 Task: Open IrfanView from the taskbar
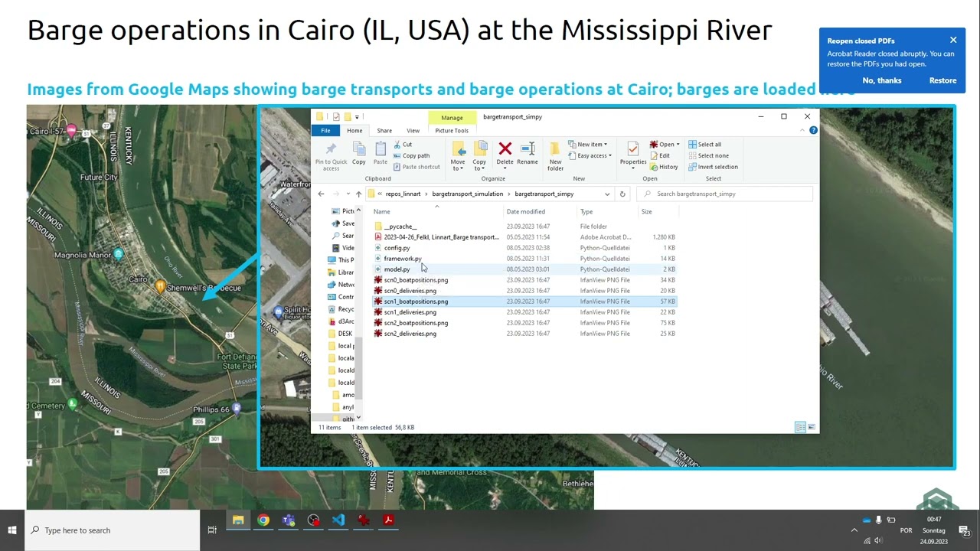click(x=363, y=520)
